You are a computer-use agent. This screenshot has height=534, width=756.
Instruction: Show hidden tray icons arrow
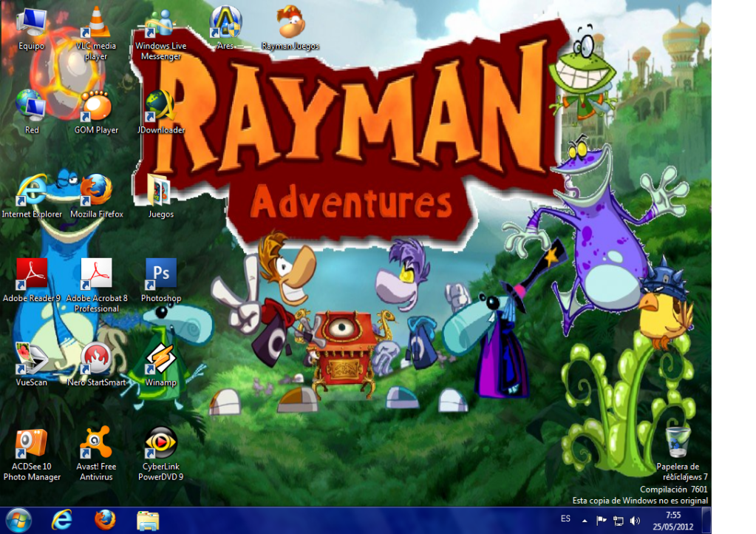(x=585, y=521)
